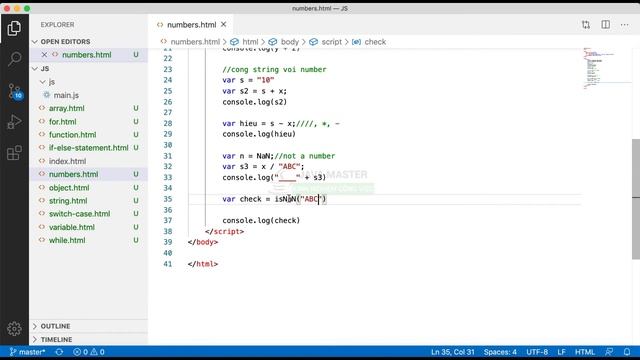
Task: Open the Explorer view in activity bar
Action: point(14,28)
